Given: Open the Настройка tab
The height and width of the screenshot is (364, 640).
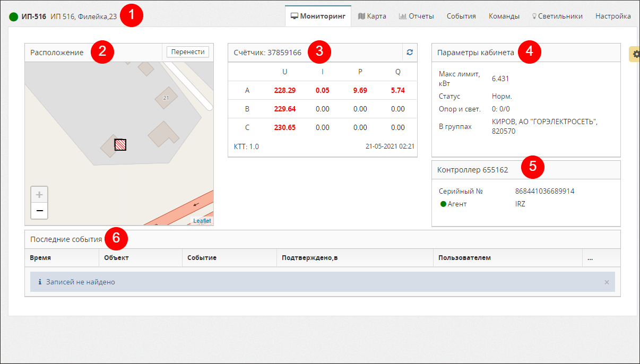Looking at the screenshot, I should click(613, 16).
